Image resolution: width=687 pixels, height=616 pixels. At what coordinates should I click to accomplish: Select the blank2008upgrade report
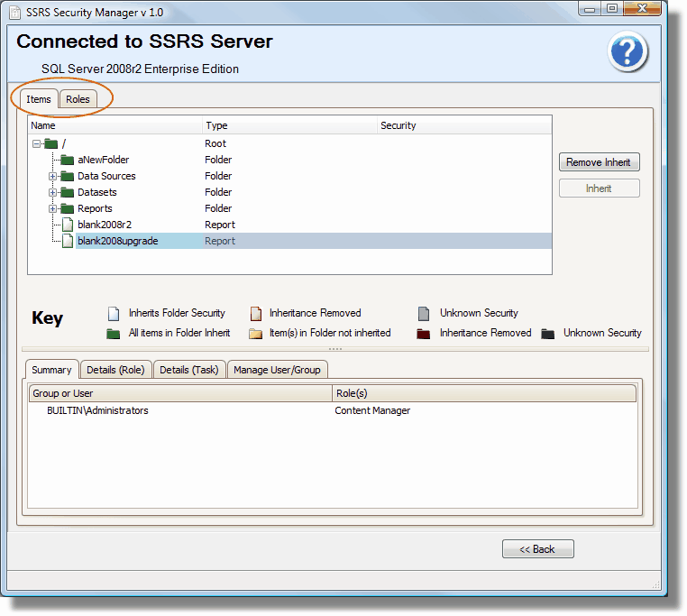(x=117, y=241)
